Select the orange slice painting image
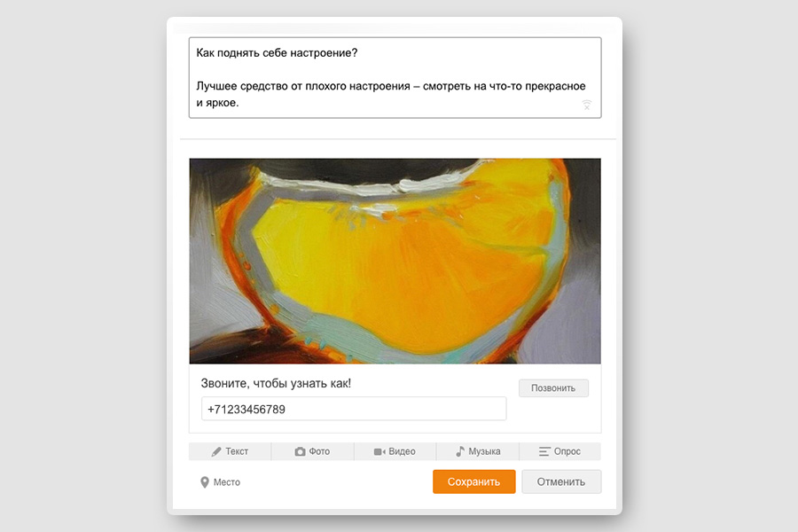798x532 pixels. coord(395,261)
